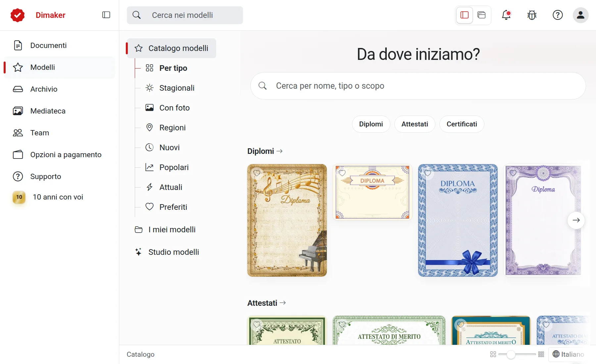Select Per tipo category
The image size is (596, 364).
coord(166,68)
